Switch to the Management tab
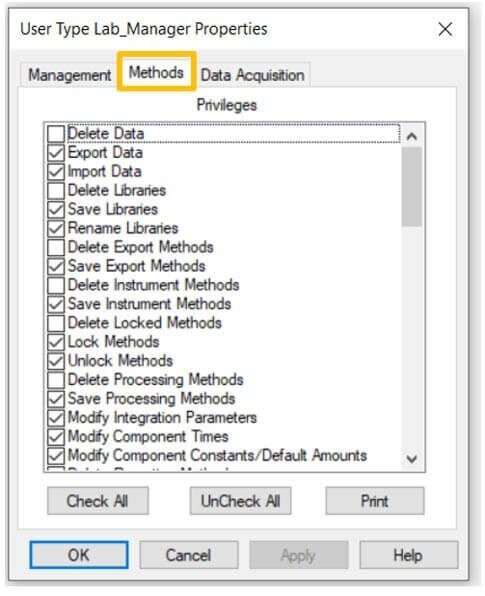 tap(70, 74)
